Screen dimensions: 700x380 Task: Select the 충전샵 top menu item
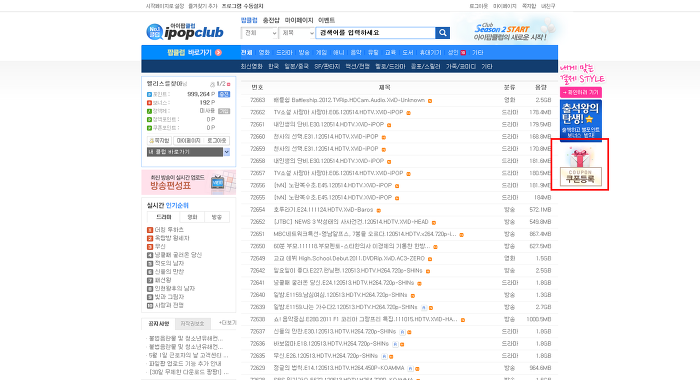(271, 20)
